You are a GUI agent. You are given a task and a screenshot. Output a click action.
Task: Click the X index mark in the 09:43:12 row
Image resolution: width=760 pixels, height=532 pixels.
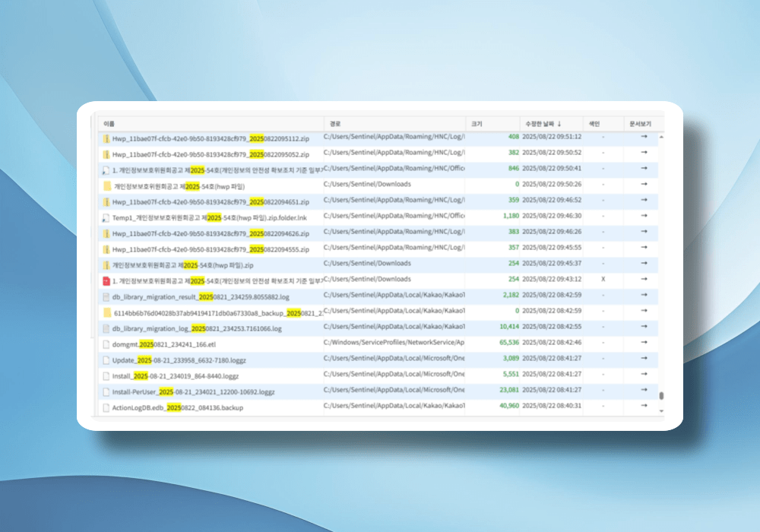click(603, 280)
